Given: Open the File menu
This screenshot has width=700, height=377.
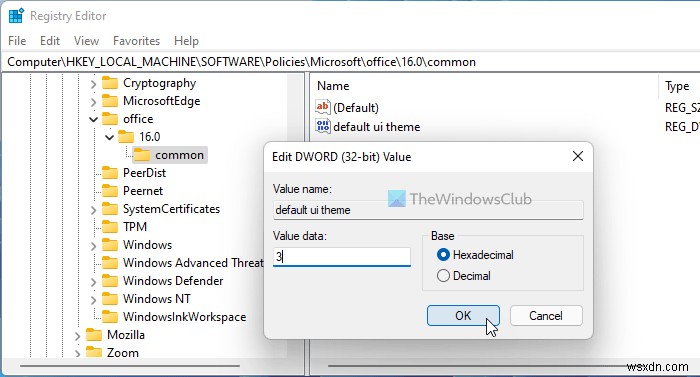Looking at the screenshot, I should (17, 41).
